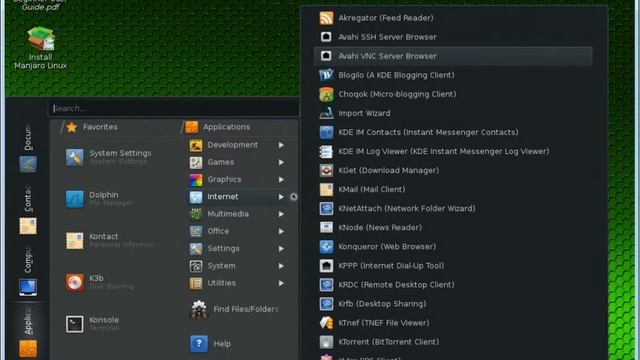The height and width of the screenshot is (360, 640).
Task: Expand the Office submenu arrow
Action: (281, 231)
